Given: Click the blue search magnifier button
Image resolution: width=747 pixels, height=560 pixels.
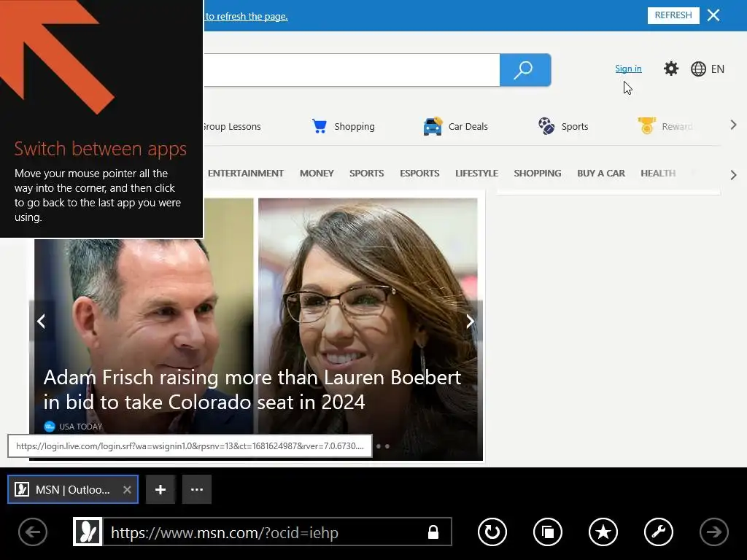Looking at the screenshot, I should [525, 70].
